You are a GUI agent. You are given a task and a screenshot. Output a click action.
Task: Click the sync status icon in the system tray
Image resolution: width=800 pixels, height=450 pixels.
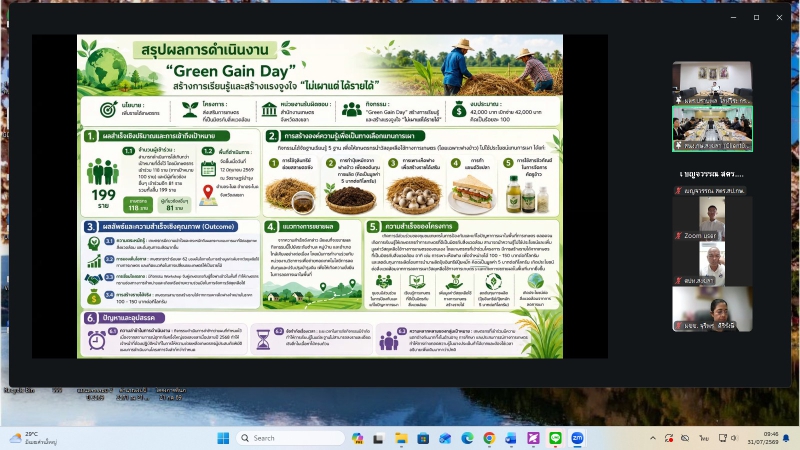[x=669, y=438]
